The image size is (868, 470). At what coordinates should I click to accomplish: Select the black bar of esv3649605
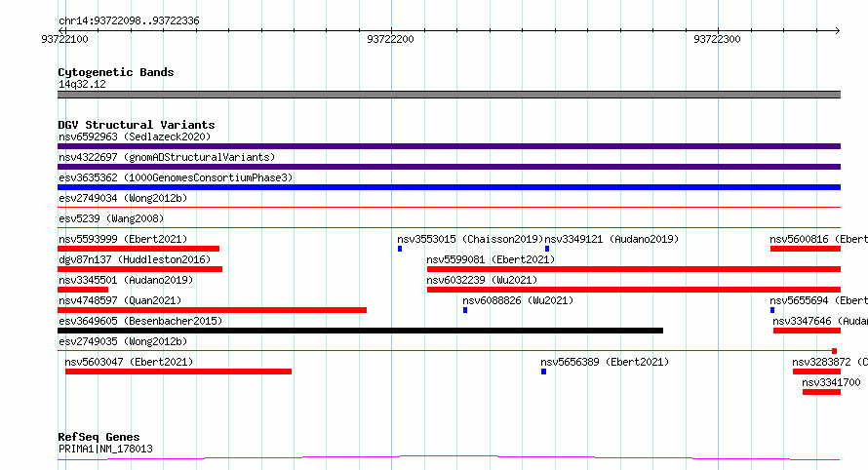361,331
